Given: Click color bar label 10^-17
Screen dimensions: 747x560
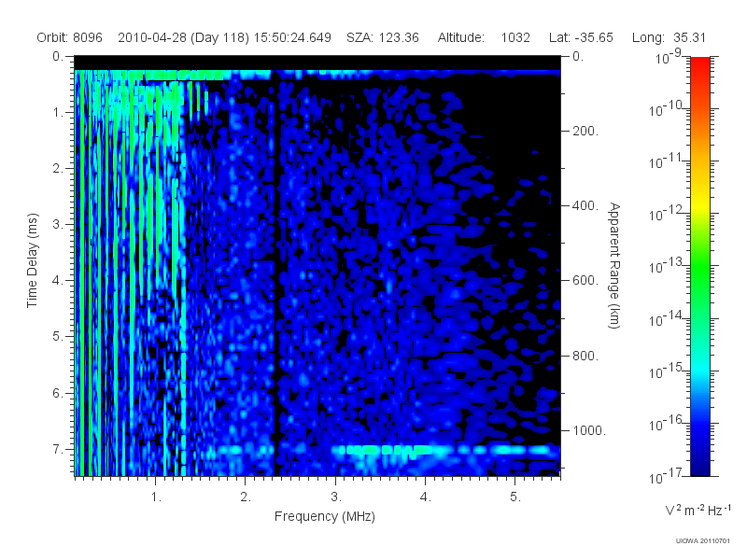Looking at the screenshot, I should tap(666, 476).
